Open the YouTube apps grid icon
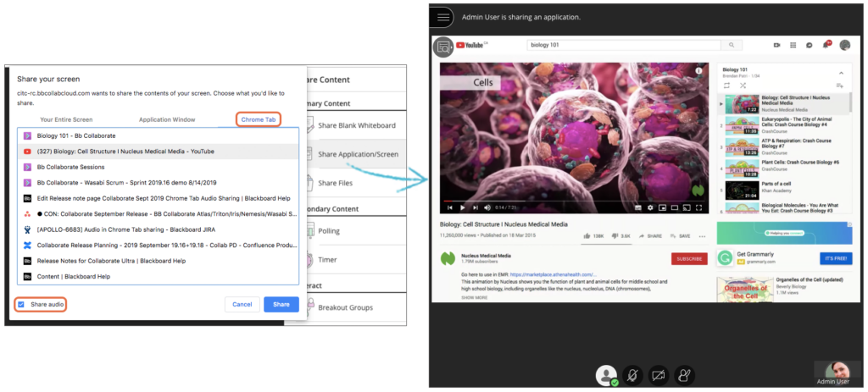 [x=793, y=46]
